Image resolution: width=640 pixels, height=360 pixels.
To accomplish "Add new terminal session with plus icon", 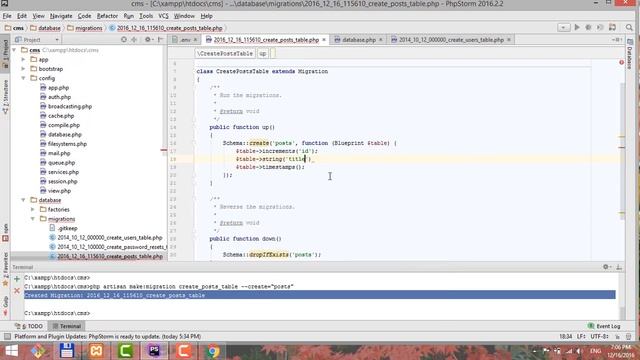I will 17,279.
